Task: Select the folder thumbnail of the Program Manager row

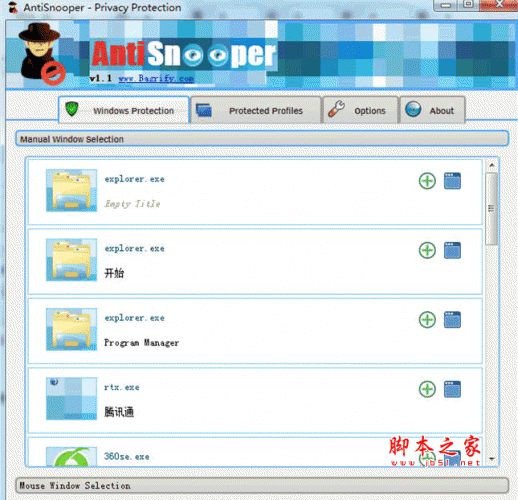Action: (x=71, y=329)
